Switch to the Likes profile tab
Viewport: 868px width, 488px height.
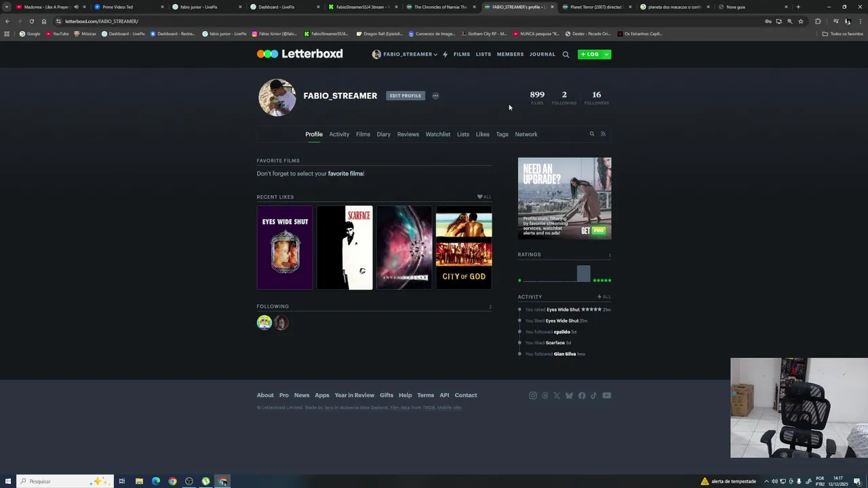tap(483, 134)
